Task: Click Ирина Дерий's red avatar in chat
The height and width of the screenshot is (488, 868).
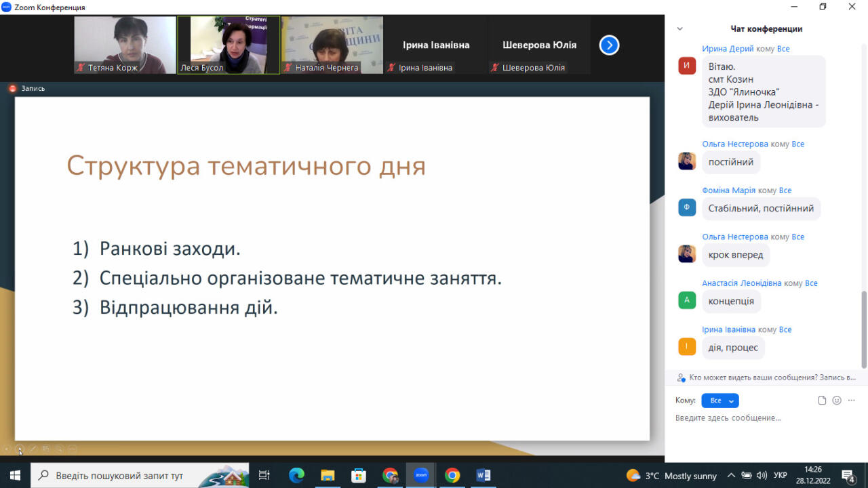Action: pyautogui.click(x=687, y=66)
